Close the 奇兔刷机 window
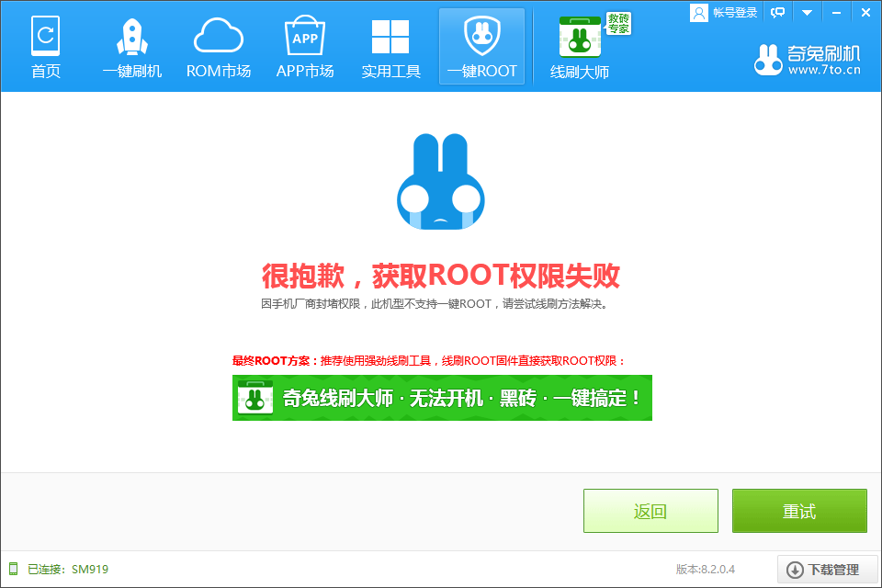The width and height of the screenshot is (882, 588). (865, 12)
